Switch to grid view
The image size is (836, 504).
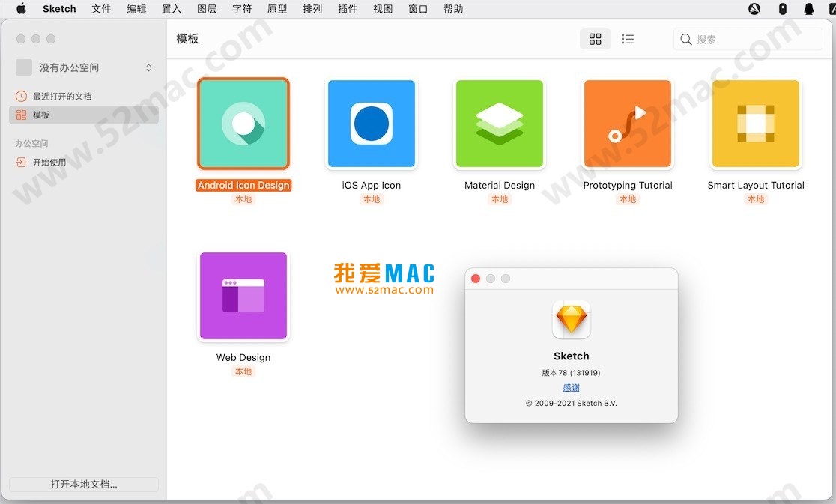pyautogui.click(x=596, y=39)
